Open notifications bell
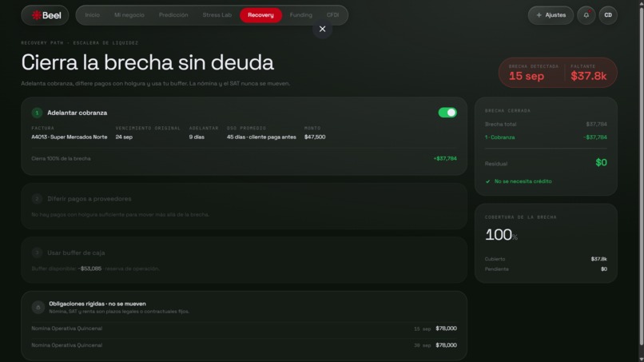 pos(586,15)
